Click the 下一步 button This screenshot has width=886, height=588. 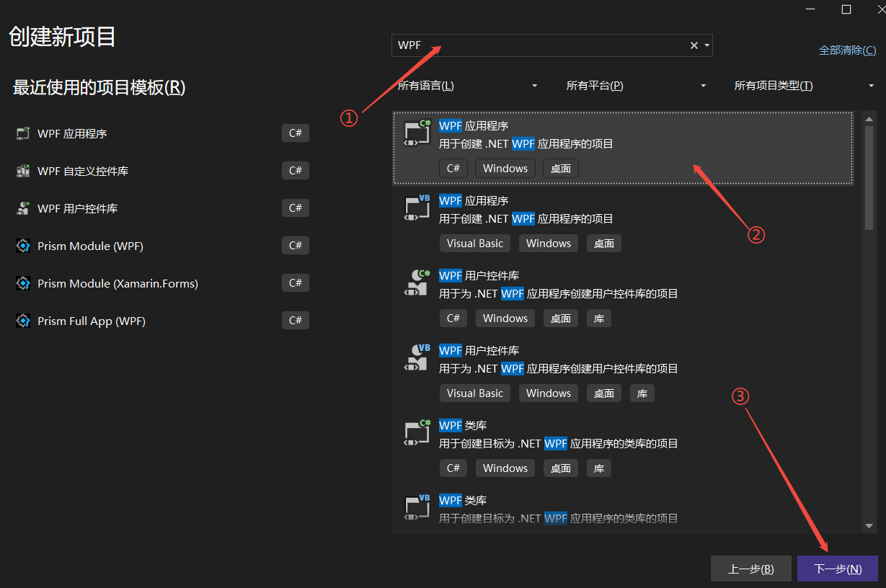pyautogui.click(x=838, y=569)
